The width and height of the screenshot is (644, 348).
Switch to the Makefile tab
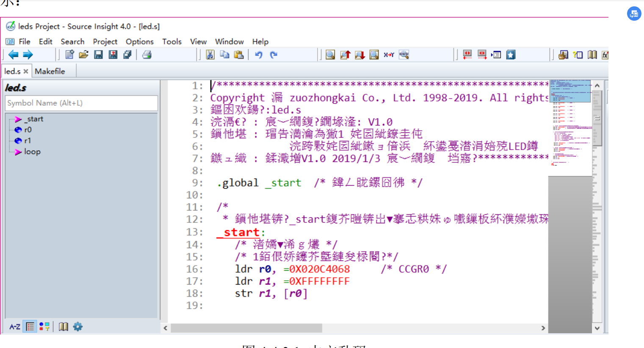coord(50,71)
